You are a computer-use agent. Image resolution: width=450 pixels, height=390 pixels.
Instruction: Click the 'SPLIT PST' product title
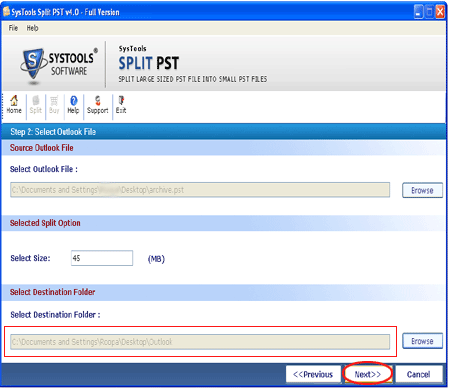pyautogui.click(x=149, y=63)
